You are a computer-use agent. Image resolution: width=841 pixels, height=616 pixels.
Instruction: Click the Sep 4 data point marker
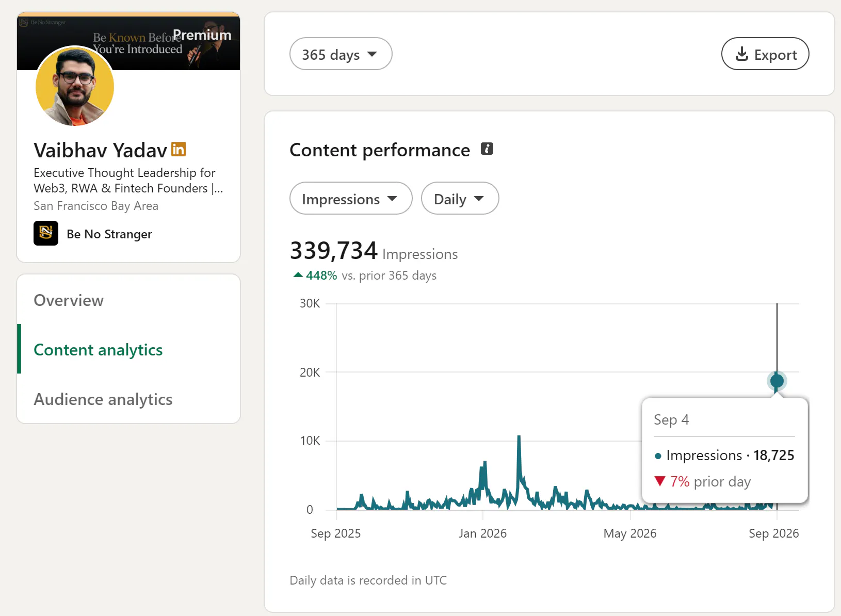tap(777, 381)
